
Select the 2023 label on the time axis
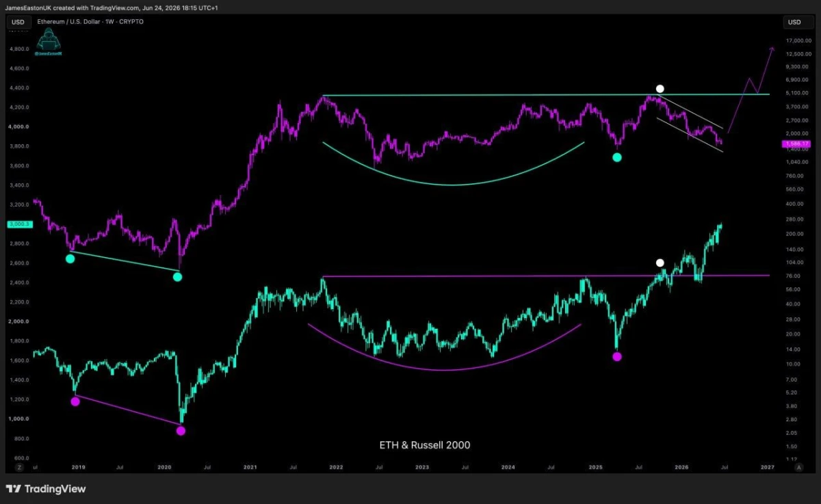(x=422, y=467)
